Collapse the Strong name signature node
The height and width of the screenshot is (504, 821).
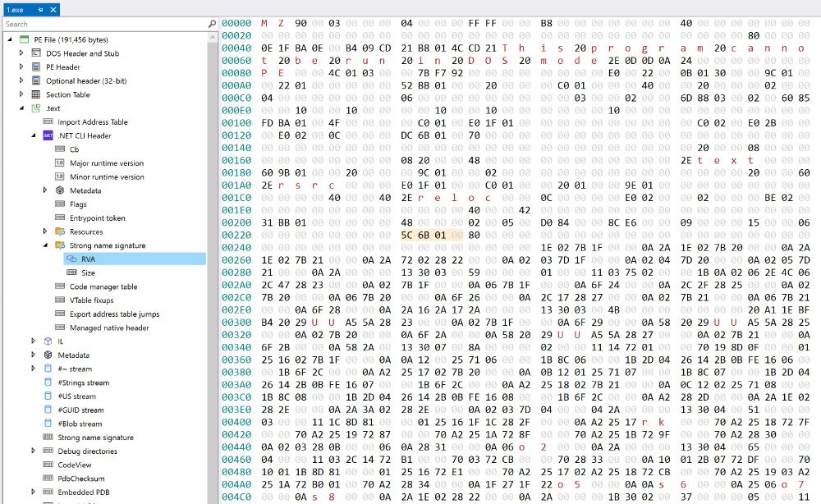pyautogui.click(x=45, y=245)
